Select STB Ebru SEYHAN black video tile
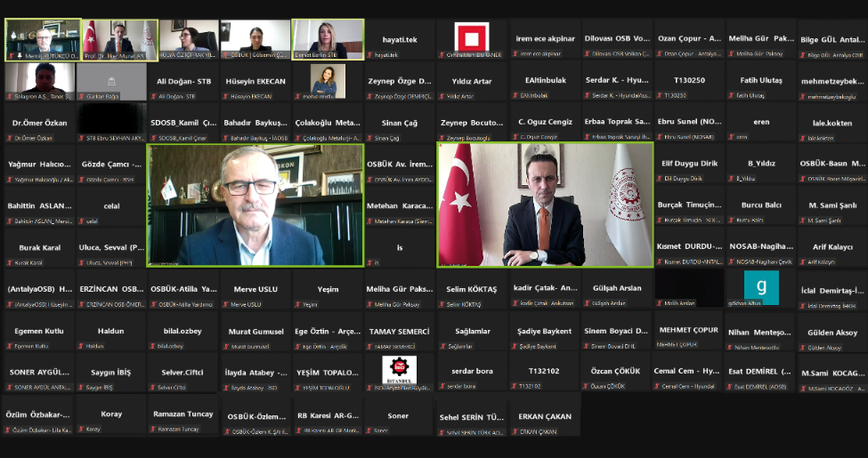 [111, 123]
